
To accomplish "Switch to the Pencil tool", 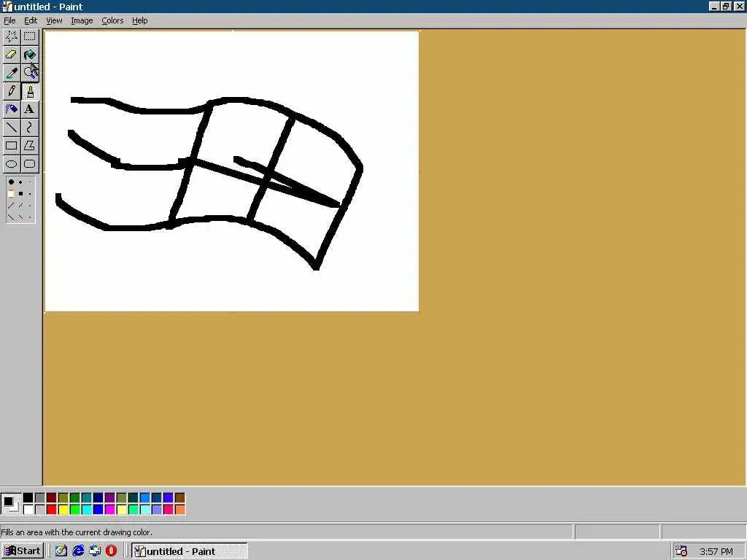I will (x=12, y=91).
